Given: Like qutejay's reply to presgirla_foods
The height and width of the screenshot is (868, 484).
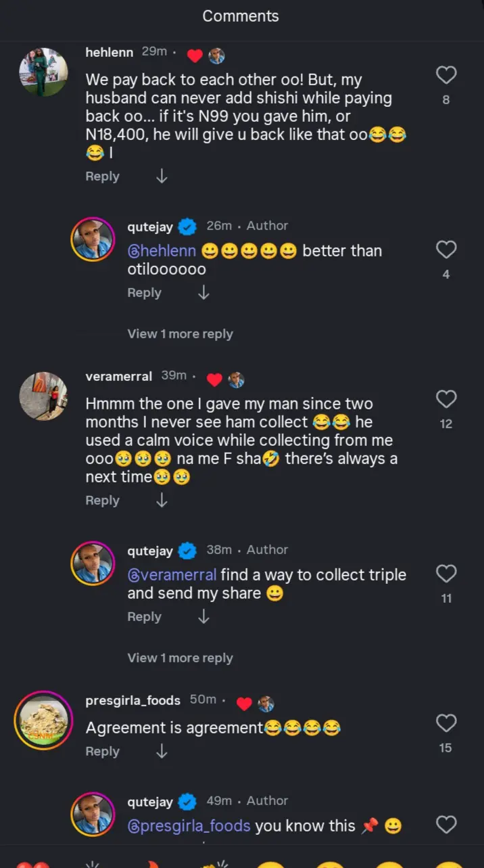Looking at the screenshot, I should coord(446,825).
